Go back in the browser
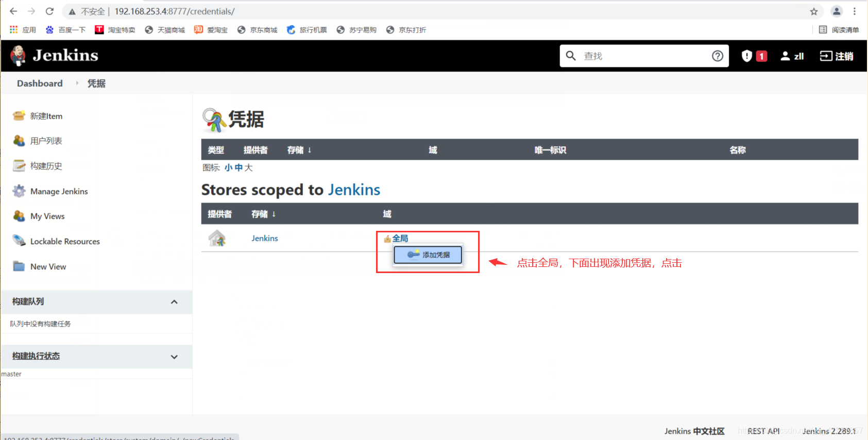The height and width of the screenshot is (440, 868). tap(13, 11)
